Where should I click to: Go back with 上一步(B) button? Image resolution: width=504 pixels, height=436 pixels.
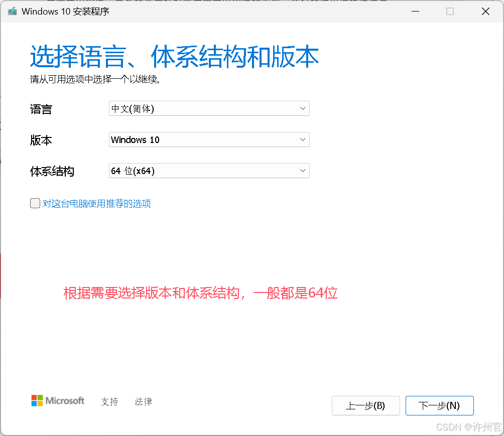(366, 405)
